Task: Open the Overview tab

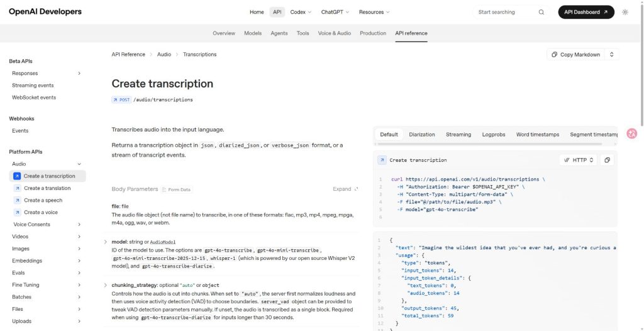Action: point(224,33)
